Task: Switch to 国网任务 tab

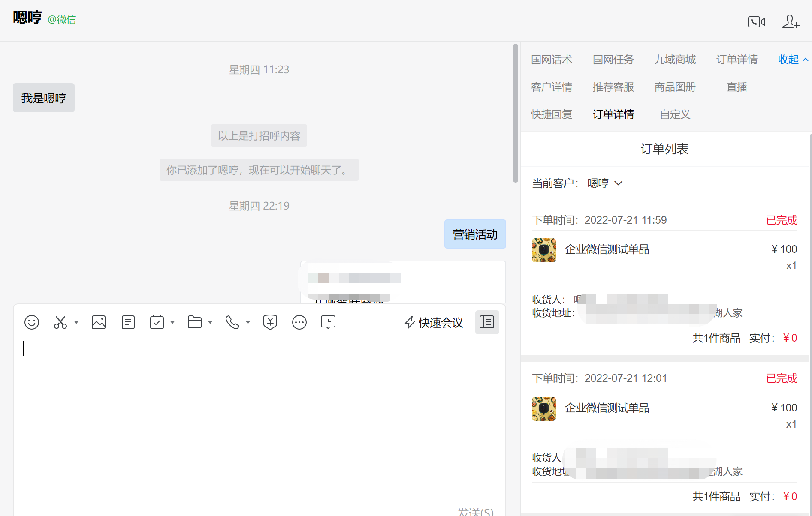Action: (613, 60)
